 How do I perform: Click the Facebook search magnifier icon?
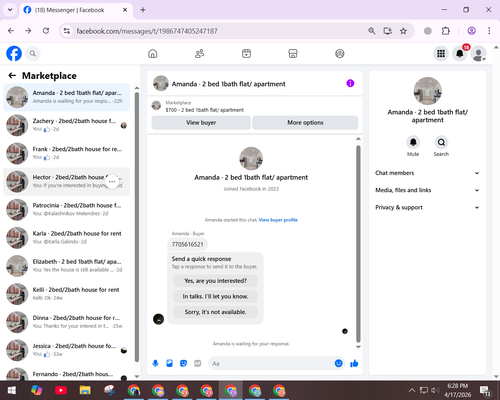click(33, 54)
